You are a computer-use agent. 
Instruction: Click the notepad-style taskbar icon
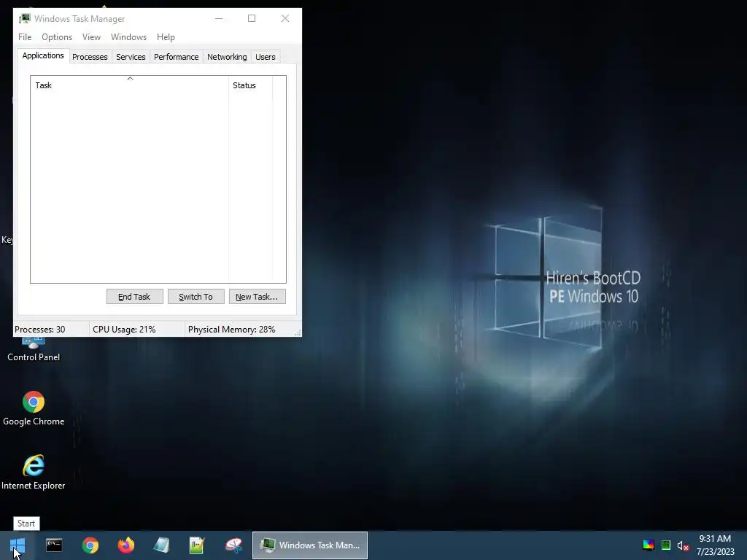161,545
